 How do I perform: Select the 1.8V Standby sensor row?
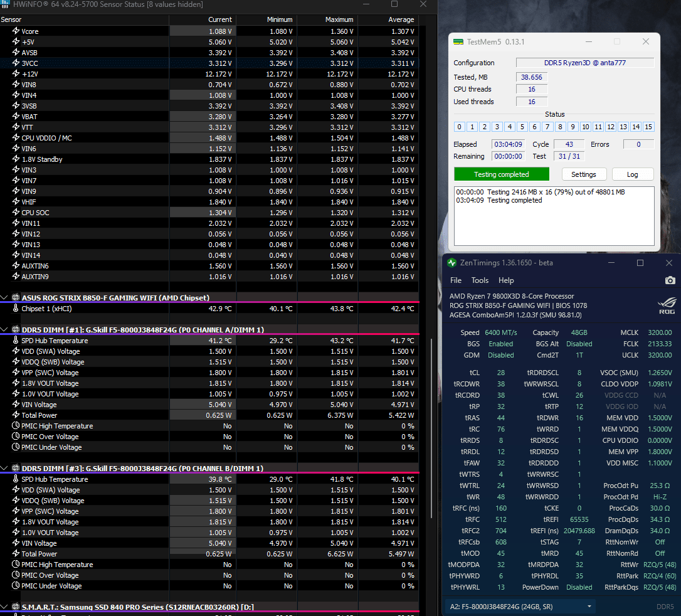tap(209, 159)
